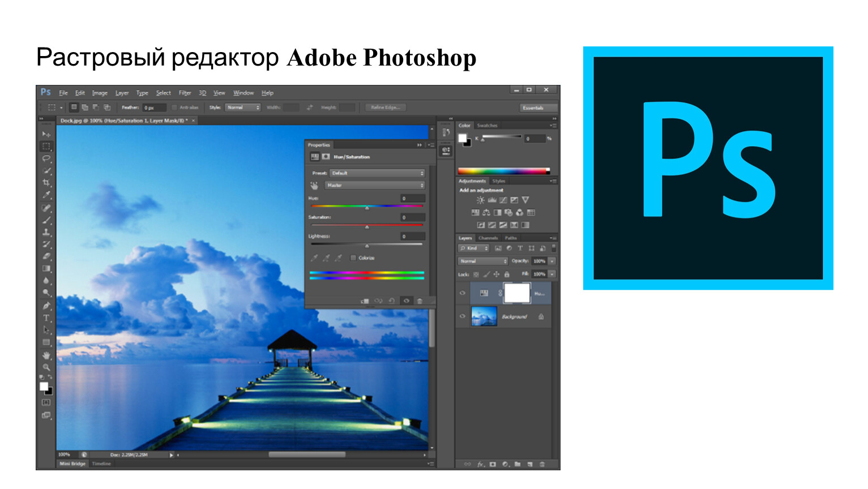Select the Eyedropper tool in the toolbox
868x489 pixels.
(x=46, y=195)
